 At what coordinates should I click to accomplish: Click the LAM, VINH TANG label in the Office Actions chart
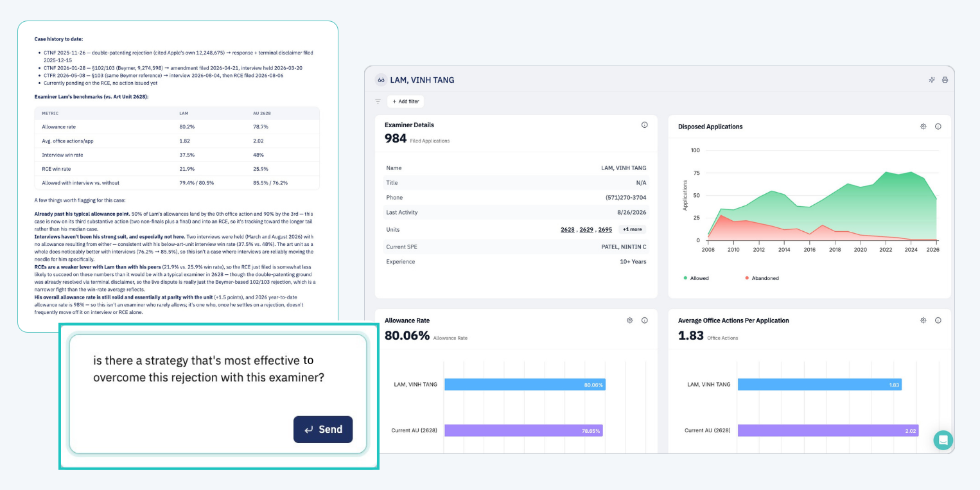(x=709, y=385)
